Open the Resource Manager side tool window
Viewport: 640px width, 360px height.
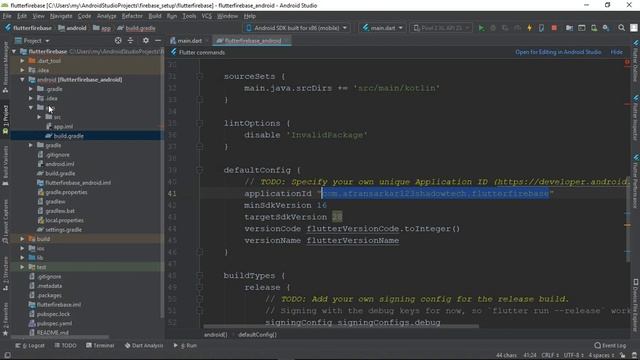click(x=5, y=67)
